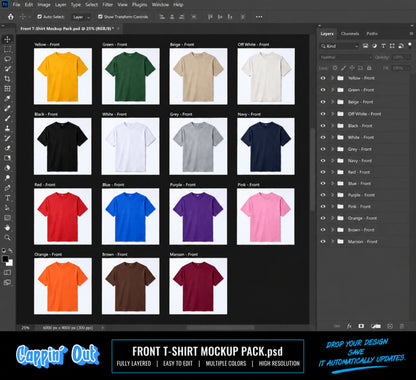Select the Lasso tool
The width and height of the screenshot is (416, 380).
tap(7, 59)
